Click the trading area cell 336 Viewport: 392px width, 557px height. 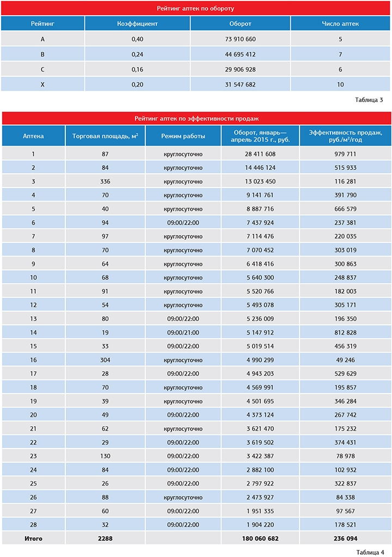point(105,181)
